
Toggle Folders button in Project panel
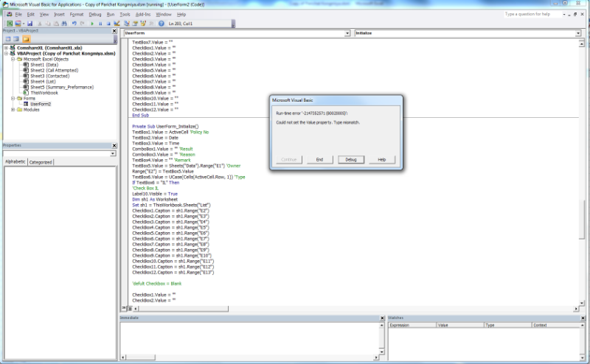tap(27, 39)
